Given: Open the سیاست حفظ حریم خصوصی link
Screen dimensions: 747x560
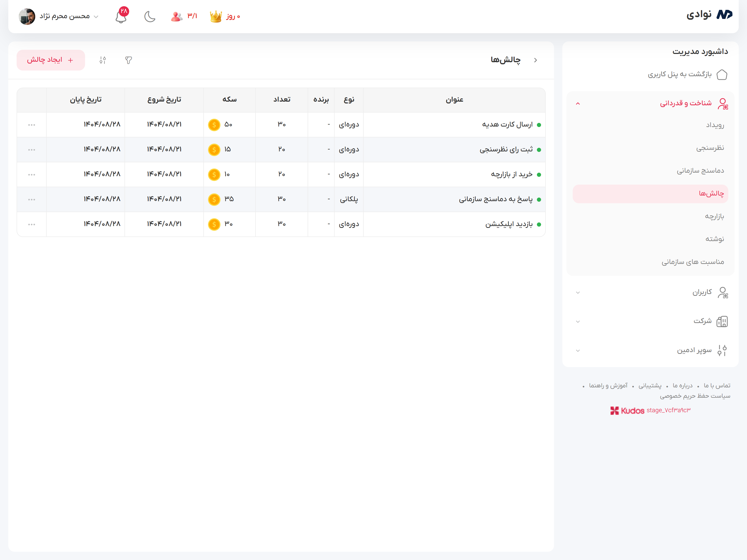Looking at the screenshot, I should [x=695, y=396].
